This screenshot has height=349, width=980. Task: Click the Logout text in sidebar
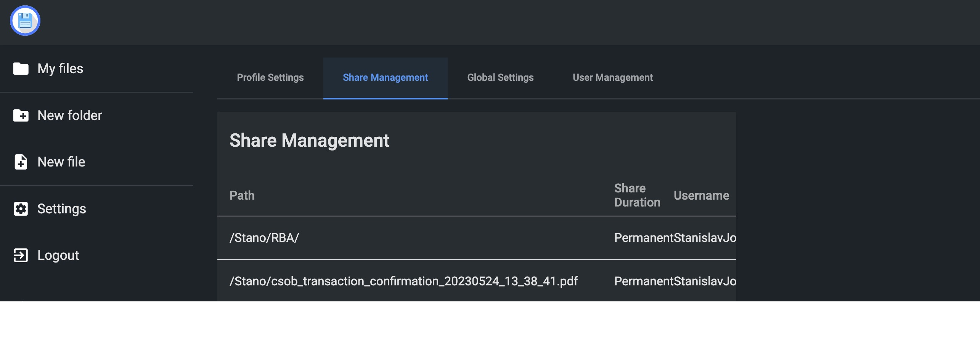pos(58,255)
